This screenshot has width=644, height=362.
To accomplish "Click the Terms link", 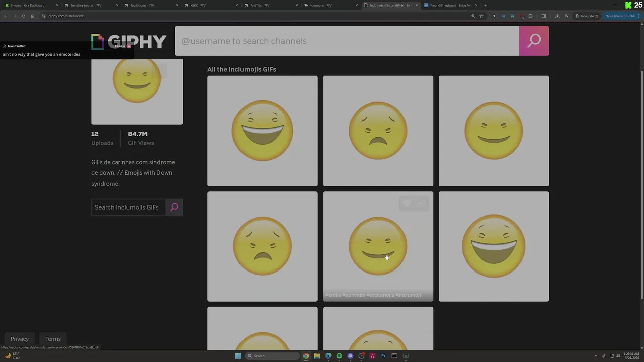I will click(x=53, y=339).
